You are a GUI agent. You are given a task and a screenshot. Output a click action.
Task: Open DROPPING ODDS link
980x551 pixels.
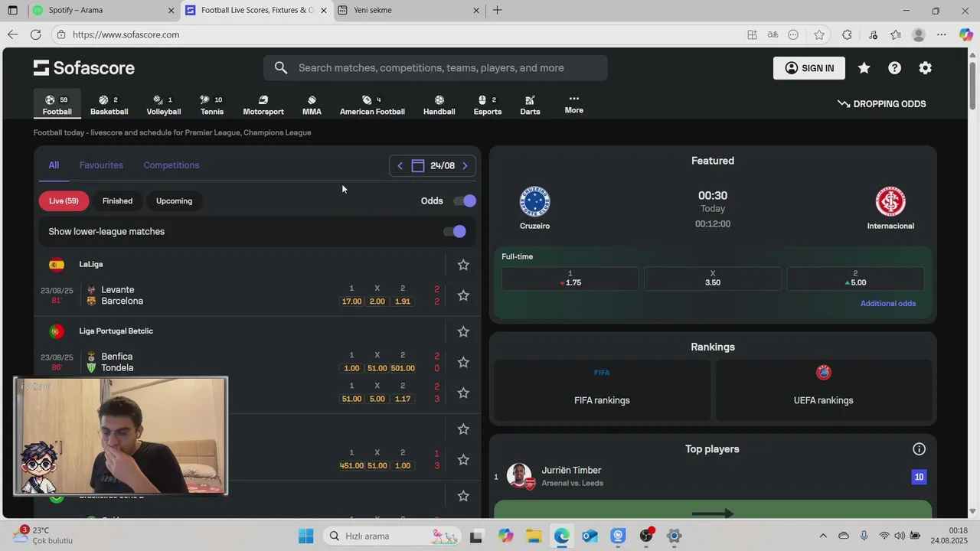(x=882, y=104)
